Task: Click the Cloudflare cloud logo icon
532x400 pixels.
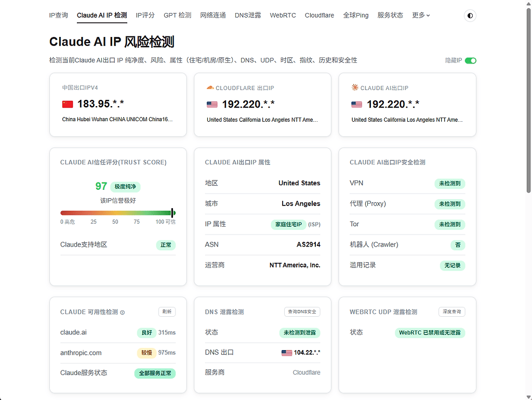Action: (210, 87)
